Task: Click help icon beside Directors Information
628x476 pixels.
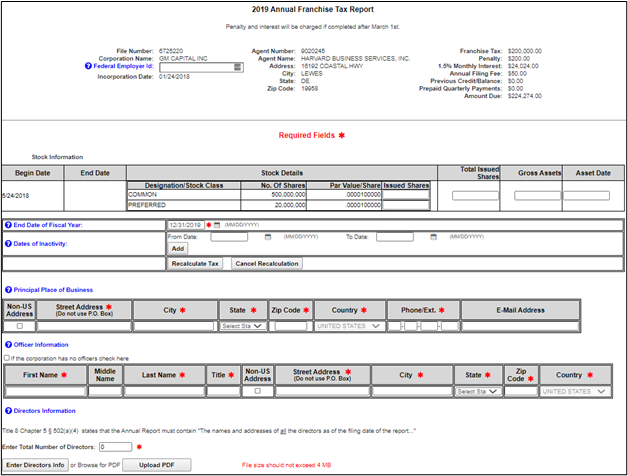Action: [6, 410]
